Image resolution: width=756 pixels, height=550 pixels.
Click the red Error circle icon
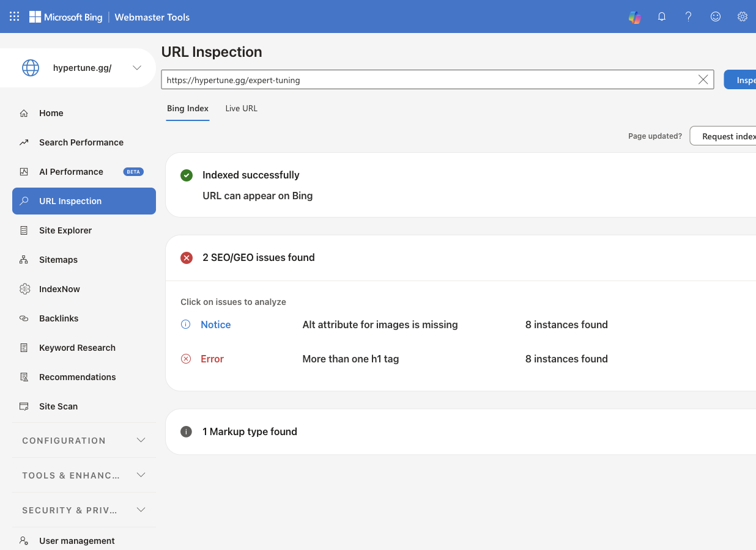pos(186,359)
